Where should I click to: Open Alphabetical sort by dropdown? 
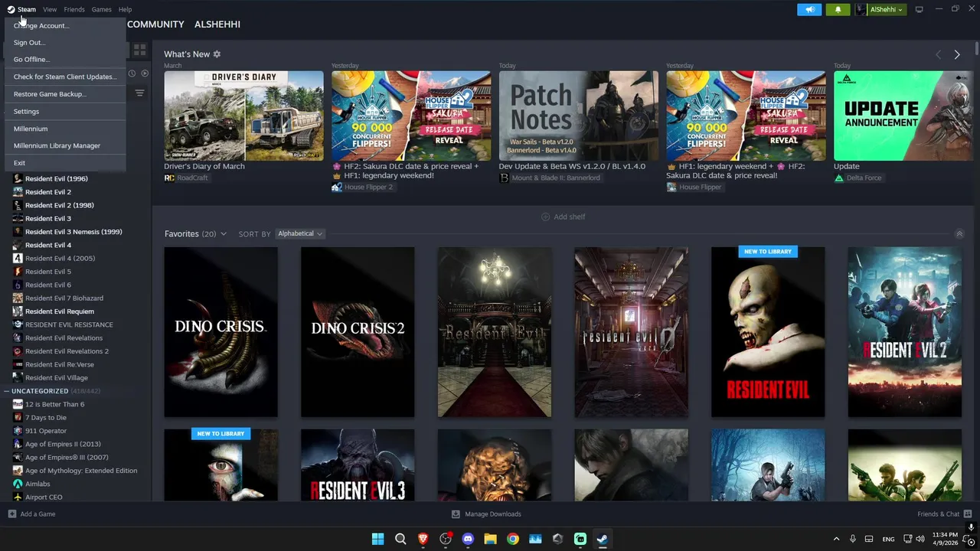(300, 233)
